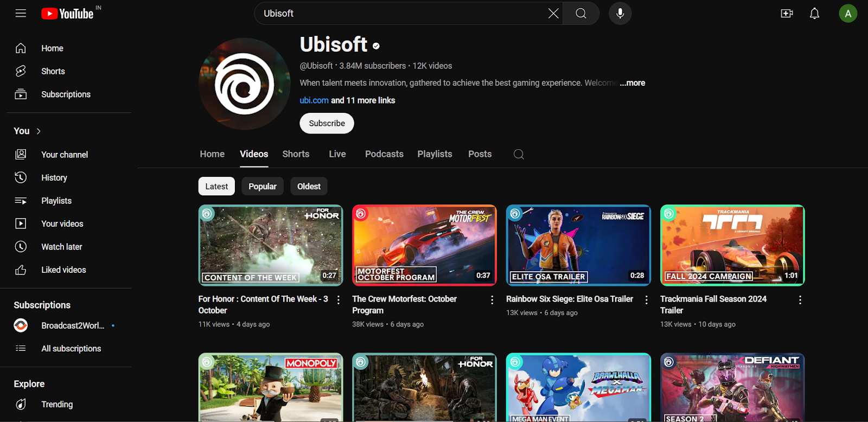Image resolution: width=868 pixels, height=422 pixels.
Task: Click the @Ubisoft handle text
Action: (316, 66)
